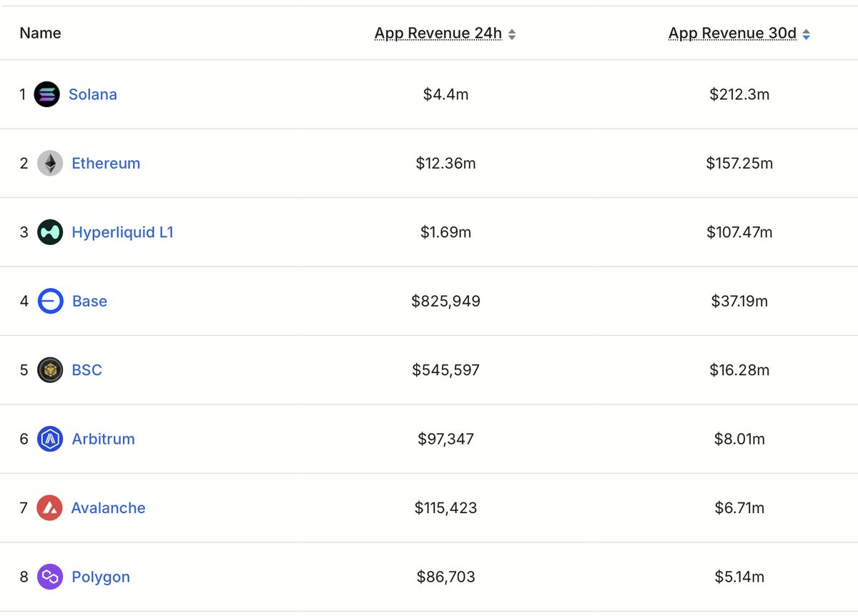This screenshot has width=858, height=616.
Task: Click the Solana logo icon
Action: pos(47,94)
